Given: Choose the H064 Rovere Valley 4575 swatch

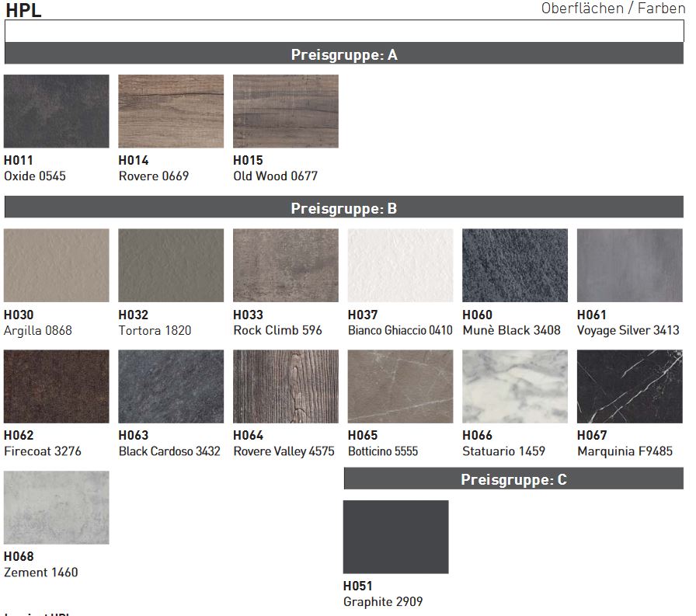Looking at the screenshot, I should (286, 386).
